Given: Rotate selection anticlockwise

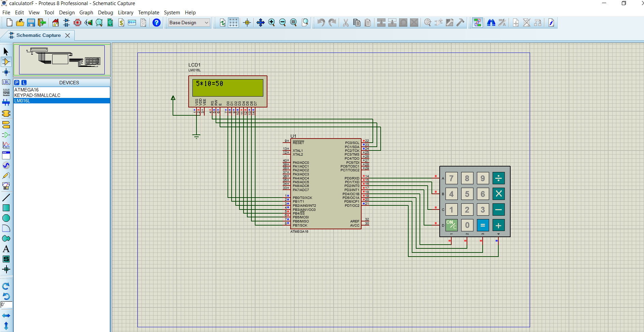Looking at the screenshot, I should pyautogui.click(x=6, y=296).
